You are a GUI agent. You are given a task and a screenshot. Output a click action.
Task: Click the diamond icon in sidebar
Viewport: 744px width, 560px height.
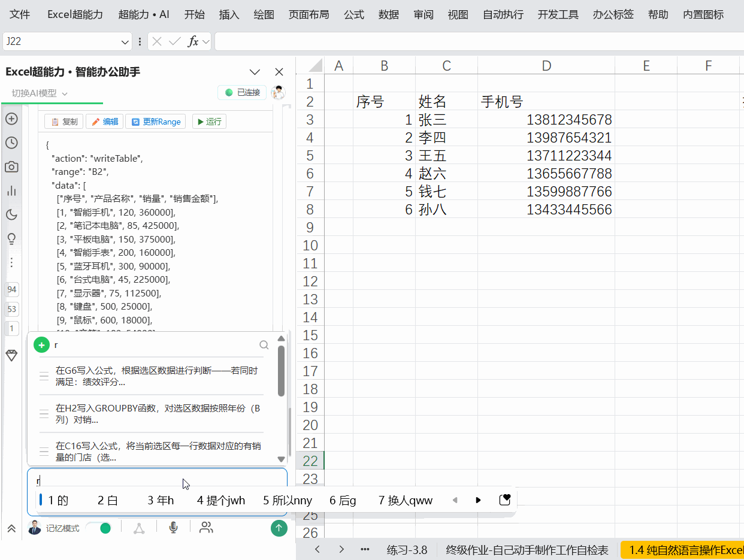(x=11, y=355)
